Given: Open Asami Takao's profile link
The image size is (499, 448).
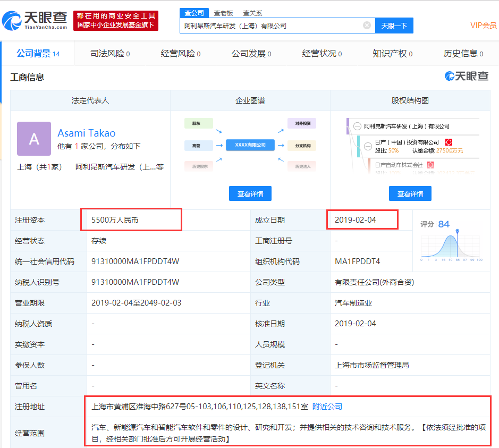Looking at the screenshot, I should point(87,133).
